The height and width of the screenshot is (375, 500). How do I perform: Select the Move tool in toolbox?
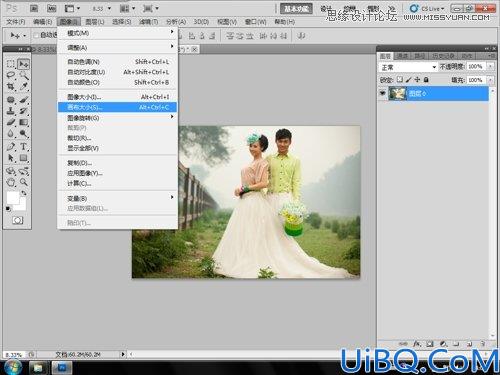point(24,64)
